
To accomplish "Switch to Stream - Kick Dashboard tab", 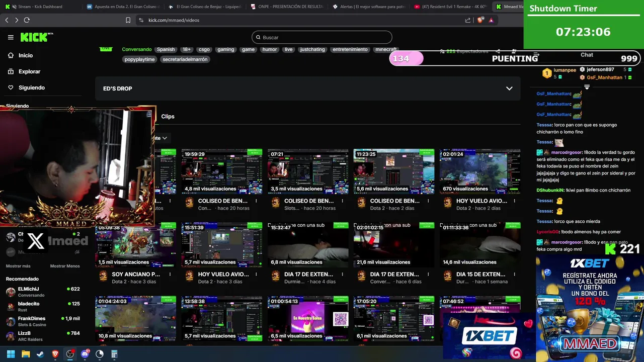I will (40, 7).
